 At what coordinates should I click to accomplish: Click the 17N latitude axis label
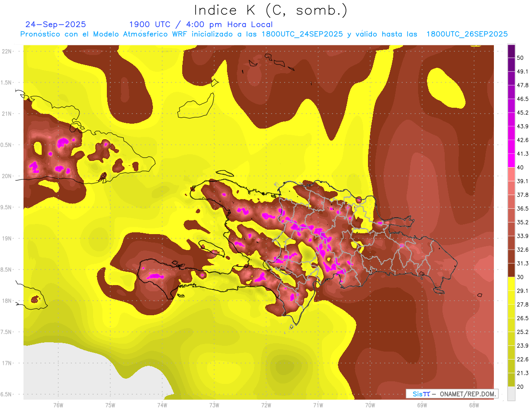(7, 363)
